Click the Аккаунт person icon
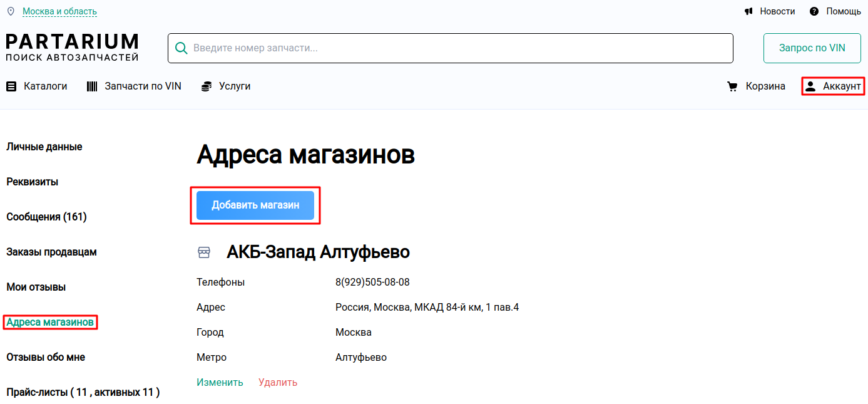Image resolution: width=868 pixels, height=404 pixels. click(x=812, y=86)
